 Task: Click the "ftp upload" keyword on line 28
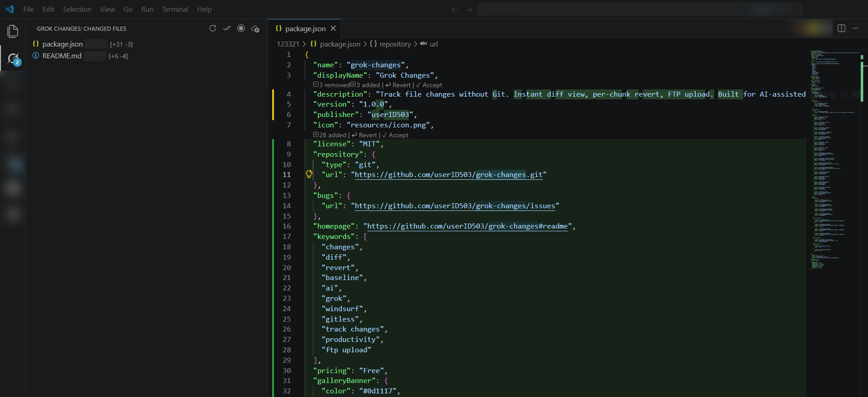pos(346,350)
